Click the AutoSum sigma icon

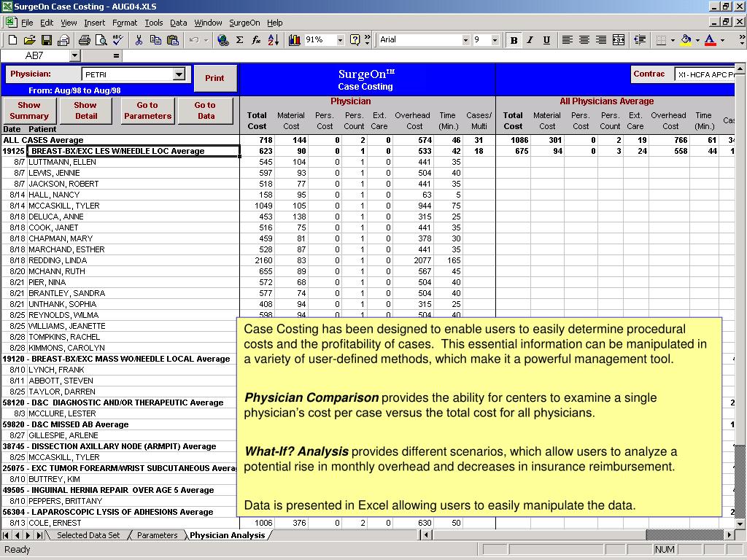click(x=239, y=40)
